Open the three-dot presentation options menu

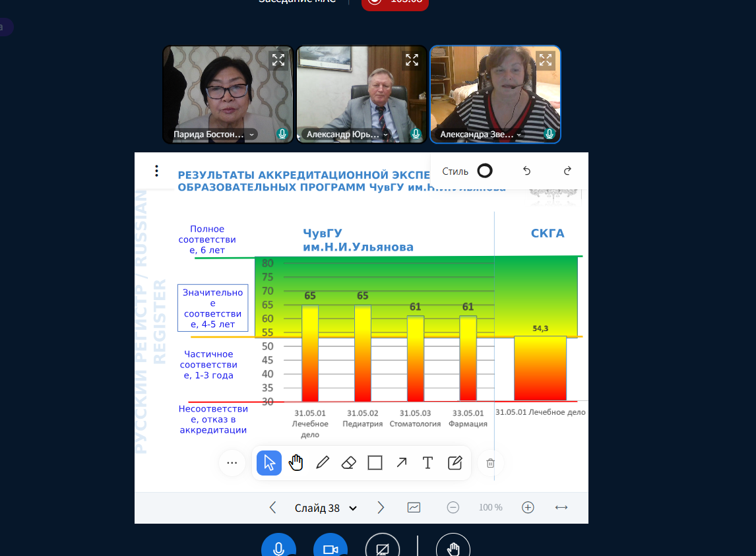(157, 171)
